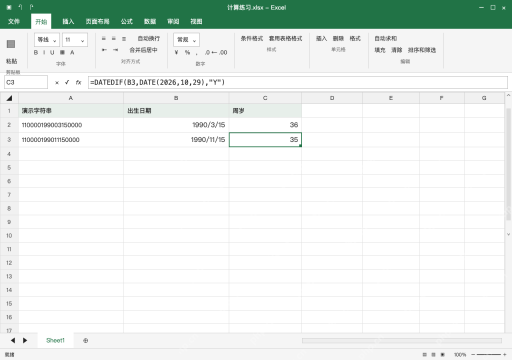Image resolution: width=512 pixels, height=360 pixels.
Task: Open format as table (套用表格格式)
Action: [x=286, y=39]
